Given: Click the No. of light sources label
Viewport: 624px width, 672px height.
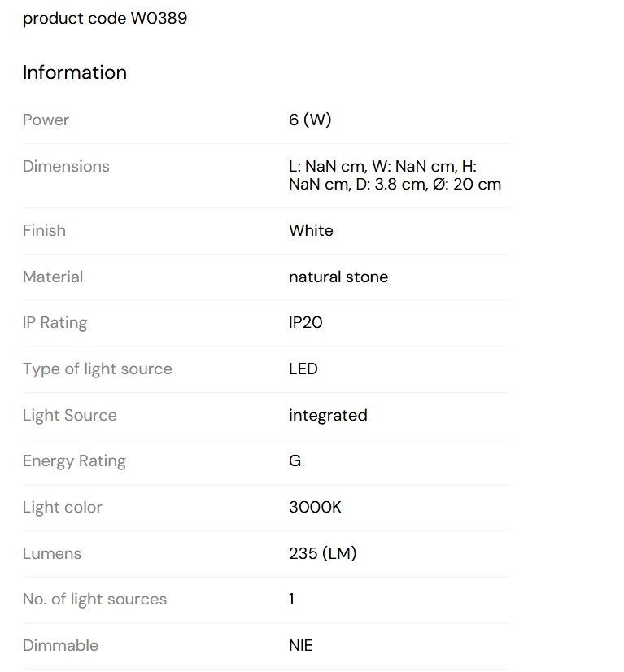Looking at the screenshot, I should [94, 599].
